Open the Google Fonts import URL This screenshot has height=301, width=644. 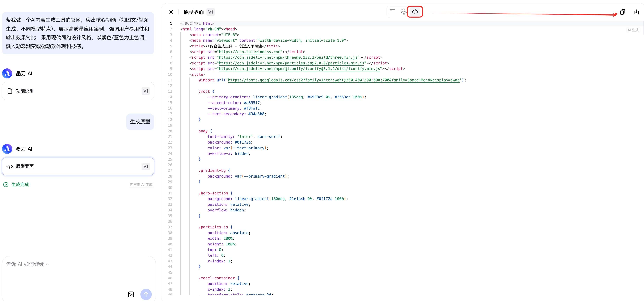pos(344,80)
